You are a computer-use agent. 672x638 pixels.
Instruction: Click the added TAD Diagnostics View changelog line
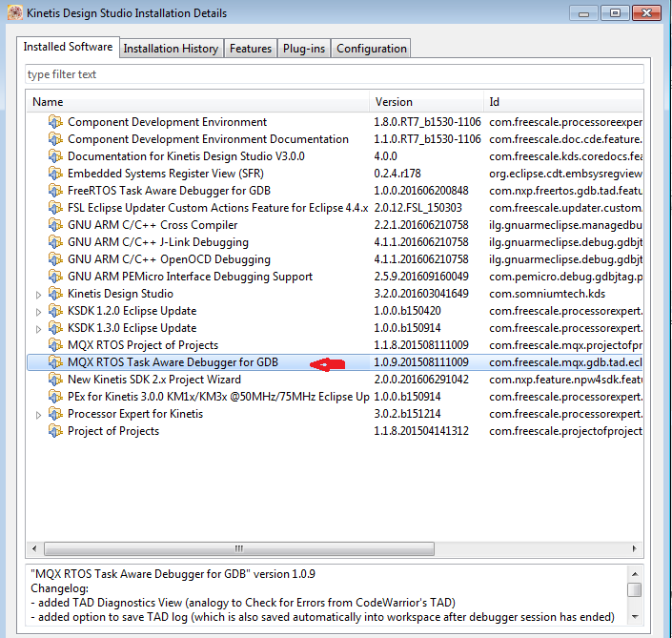(243, 603)
